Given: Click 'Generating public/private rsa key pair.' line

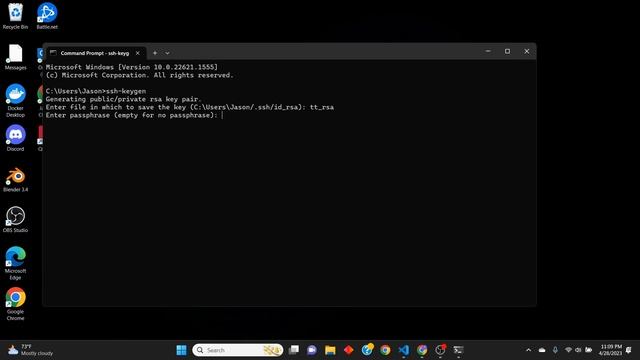Looking at the screenshot, I should 123,99.
